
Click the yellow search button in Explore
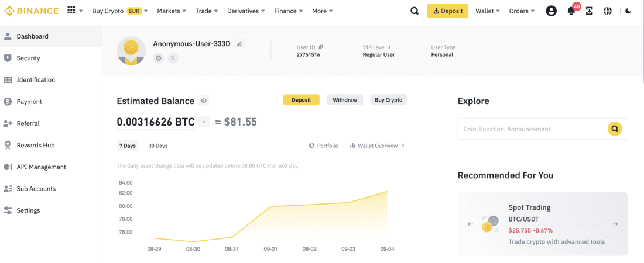pos(614,129)
